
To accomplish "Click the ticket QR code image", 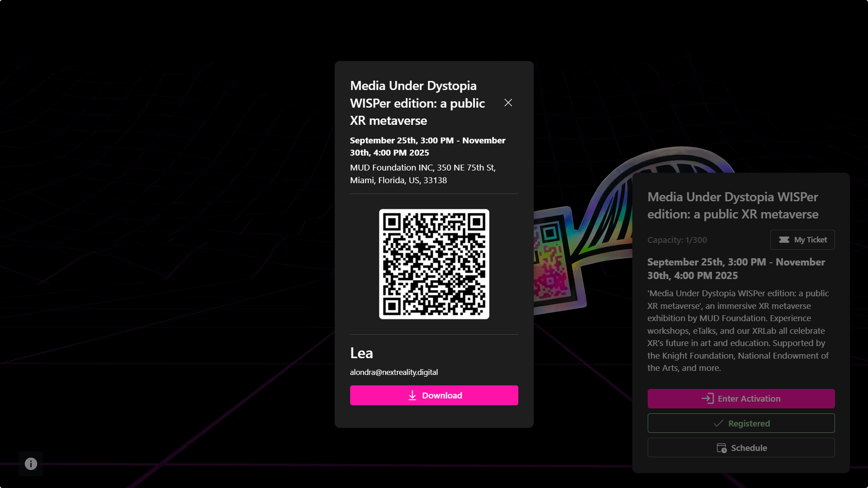I will point(434,264).
